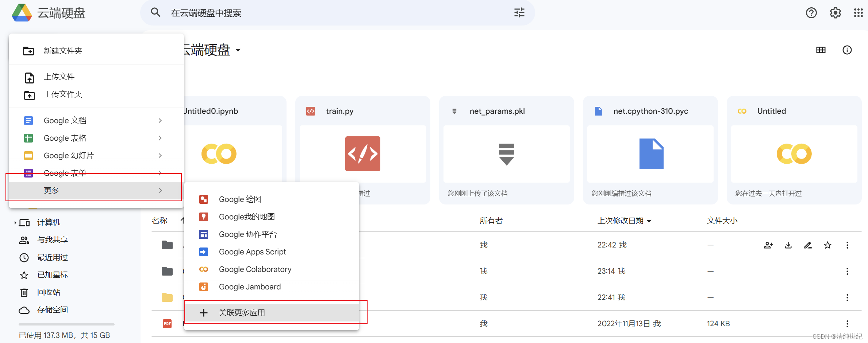868x343 pixels.
Task: Expand Google 文档 submenu arrow
Action: pos(160,121)
